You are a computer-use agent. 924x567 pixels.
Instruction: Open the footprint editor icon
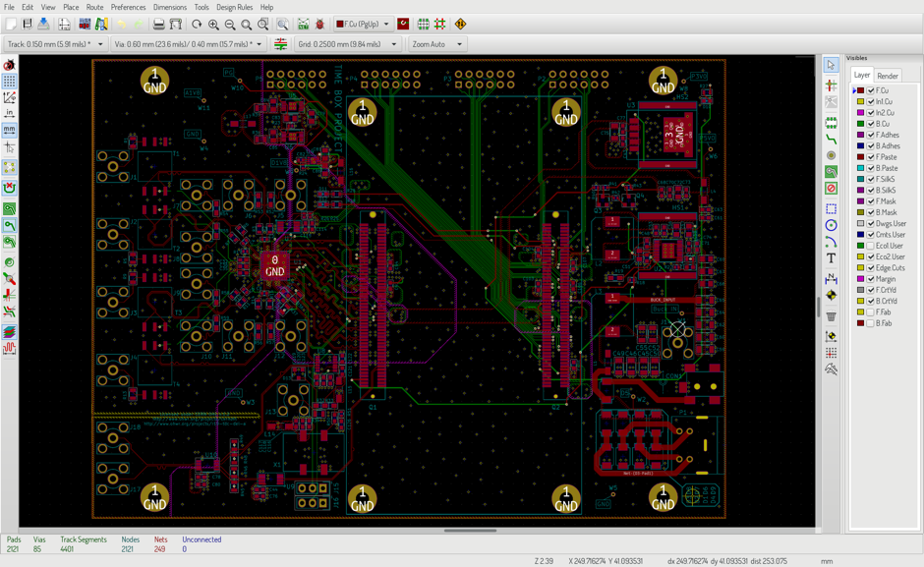click(x=85, y=25)
